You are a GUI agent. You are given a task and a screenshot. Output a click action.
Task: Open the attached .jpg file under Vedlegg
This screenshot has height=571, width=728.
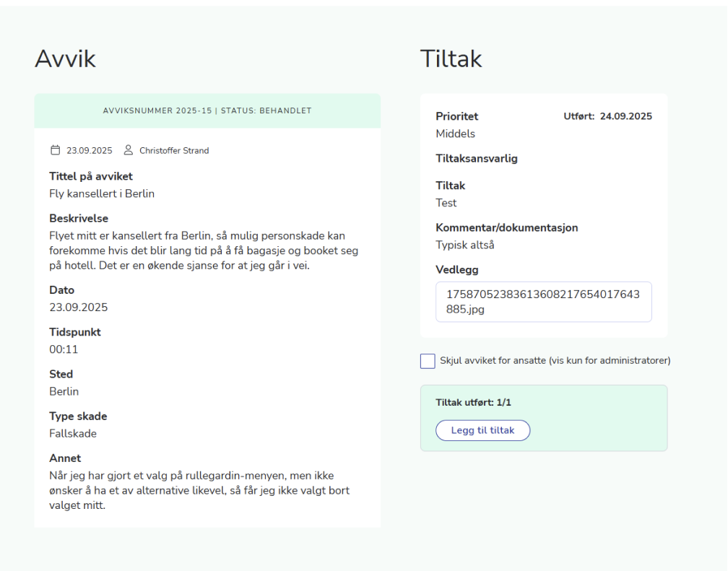[x=543, y=302]
